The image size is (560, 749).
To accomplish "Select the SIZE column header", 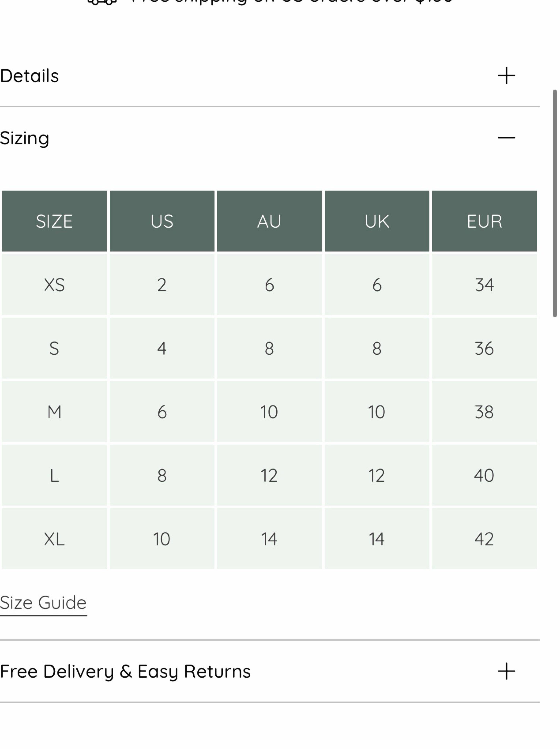I will click(55, 221).
